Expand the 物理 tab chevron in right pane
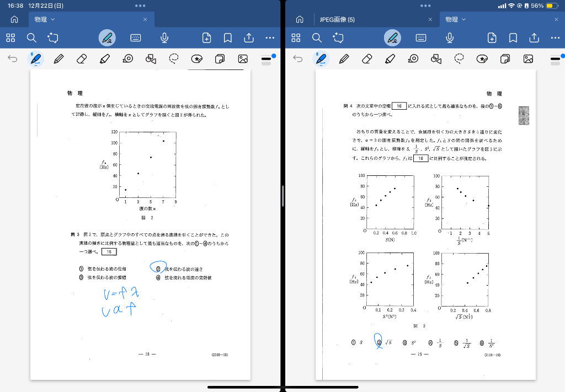Viewport: 565px width, 392px height. (x=464, y=19)
